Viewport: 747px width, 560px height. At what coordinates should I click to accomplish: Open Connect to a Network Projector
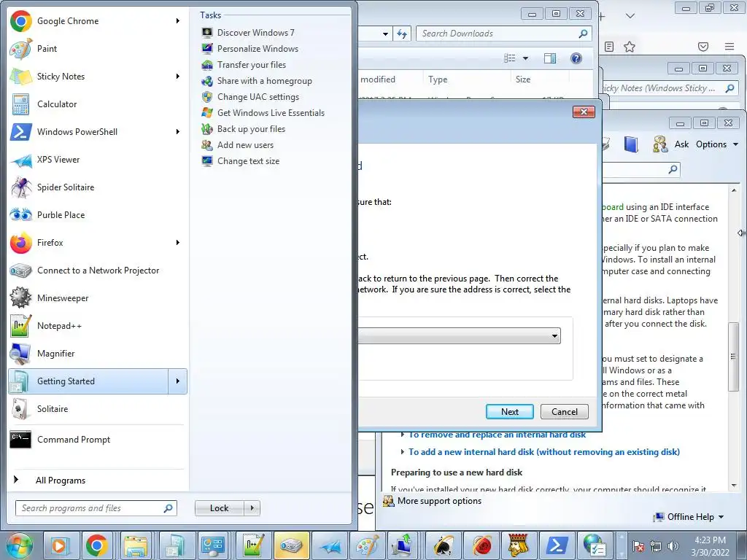[98, 270]
